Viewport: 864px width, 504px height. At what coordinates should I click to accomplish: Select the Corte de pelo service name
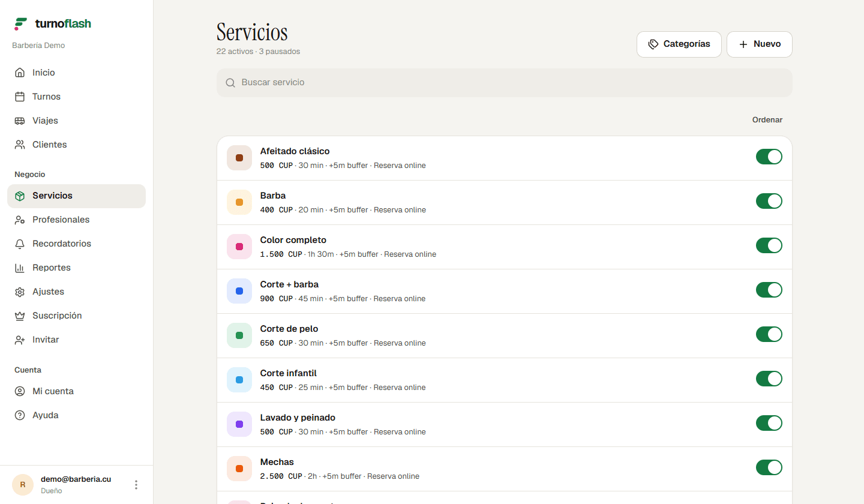289,329
